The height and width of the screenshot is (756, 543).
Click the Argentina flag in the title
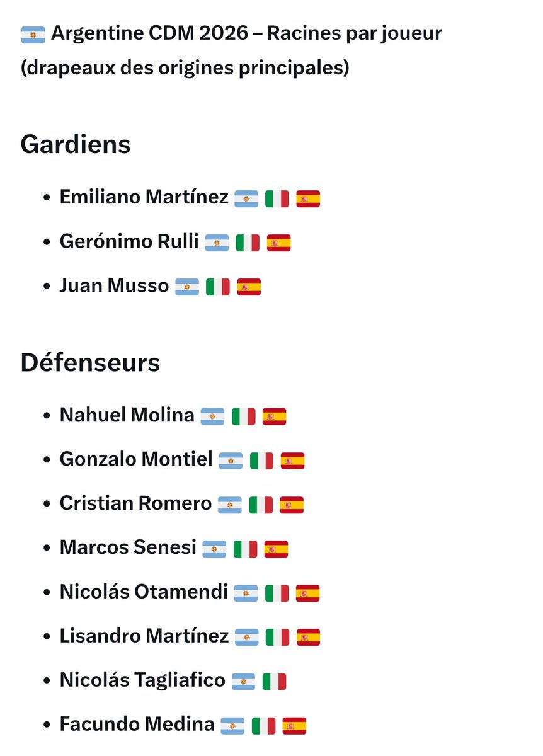(x=33, y=35)
